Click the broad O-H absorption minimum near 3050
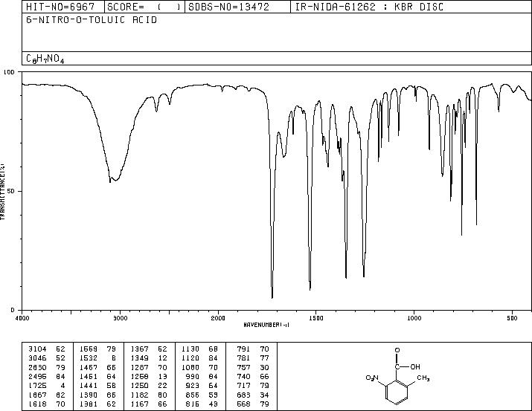Screen dimensions: 532x411 [x=115, y=180]
